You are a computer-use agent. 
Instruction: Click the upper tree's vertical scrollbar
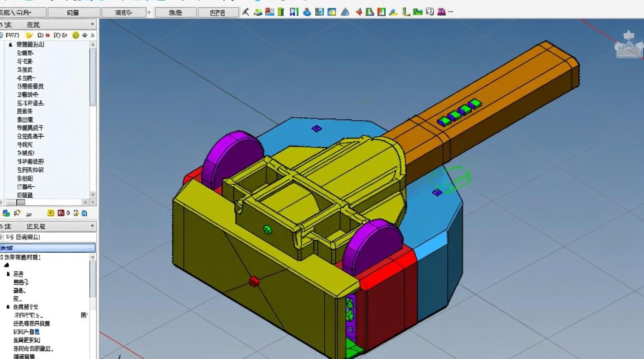[x=93, y=120]
